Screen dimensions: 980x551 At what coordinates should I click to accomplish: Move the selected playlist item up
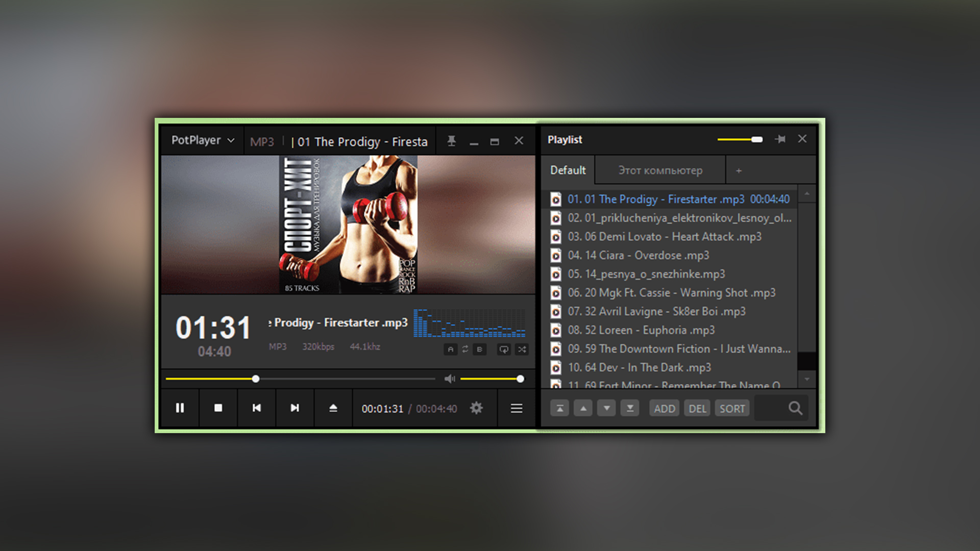(x=583, y=408)
